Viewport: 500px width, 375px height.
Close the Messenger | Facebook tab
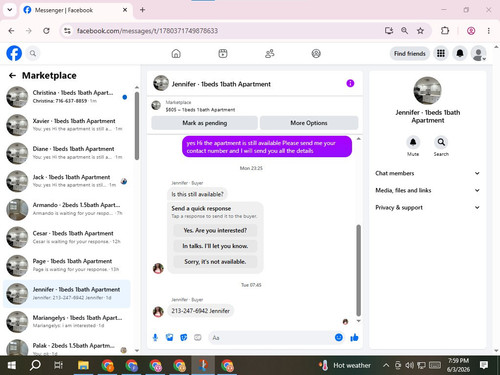[x=125, y=10]
